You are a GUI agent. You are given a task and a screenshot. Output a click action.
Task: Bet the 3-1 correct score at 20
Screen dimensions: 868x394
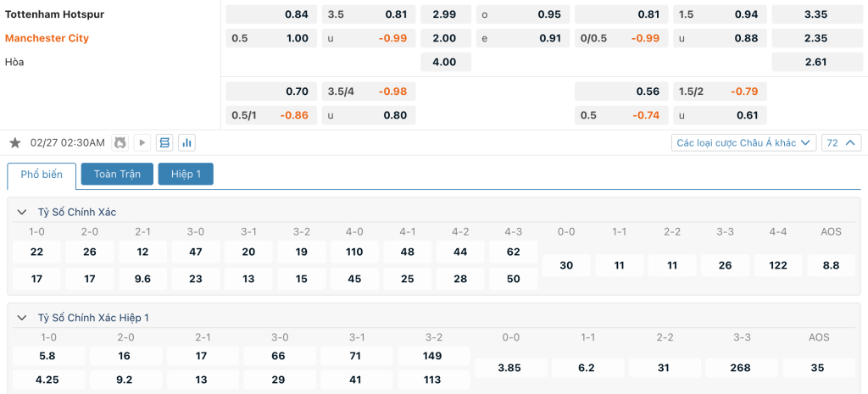click(x=248, y=252)
